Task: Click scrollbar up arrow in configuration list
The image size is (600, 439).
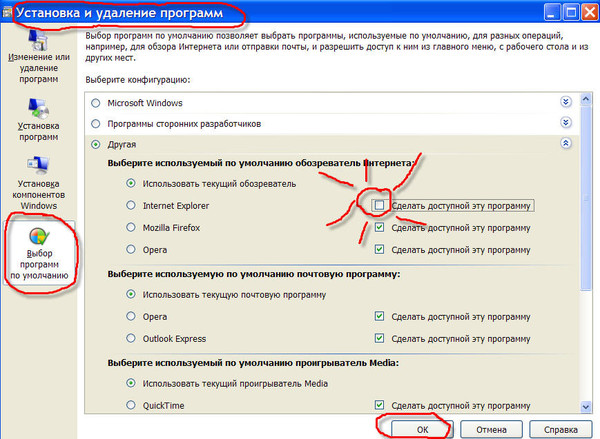Action: [x=586, y=100]
